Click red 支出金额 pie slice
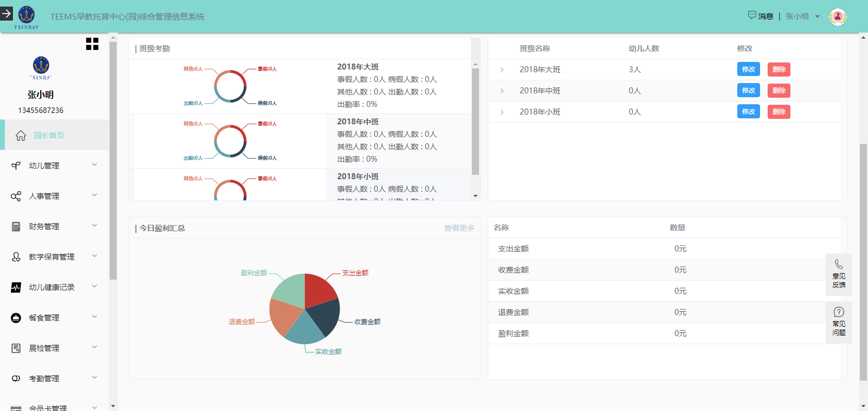Image resolution: width=868 pixels, height=411 pixels. [319, 289]
